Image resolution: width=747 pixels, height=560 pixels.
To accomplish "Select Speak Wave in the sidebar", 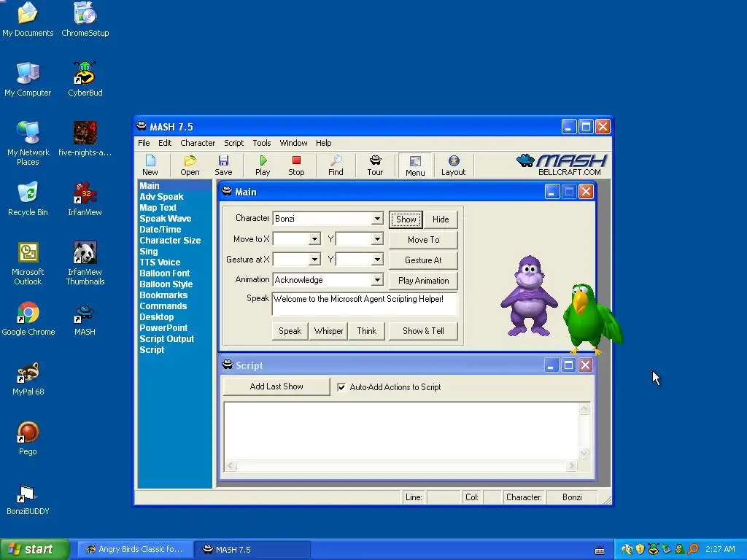I will [166, 219].
